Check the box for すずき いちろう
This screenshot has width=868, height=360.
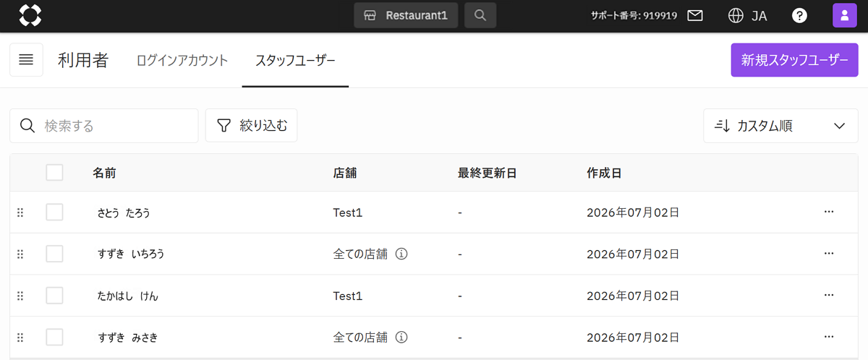54,254
